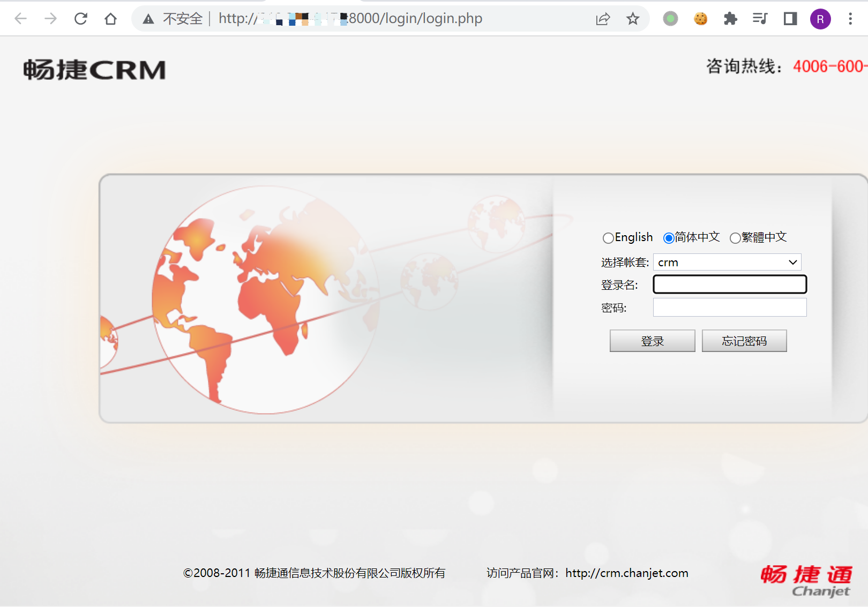Select the English language radio button

click(x=608, y=238)
